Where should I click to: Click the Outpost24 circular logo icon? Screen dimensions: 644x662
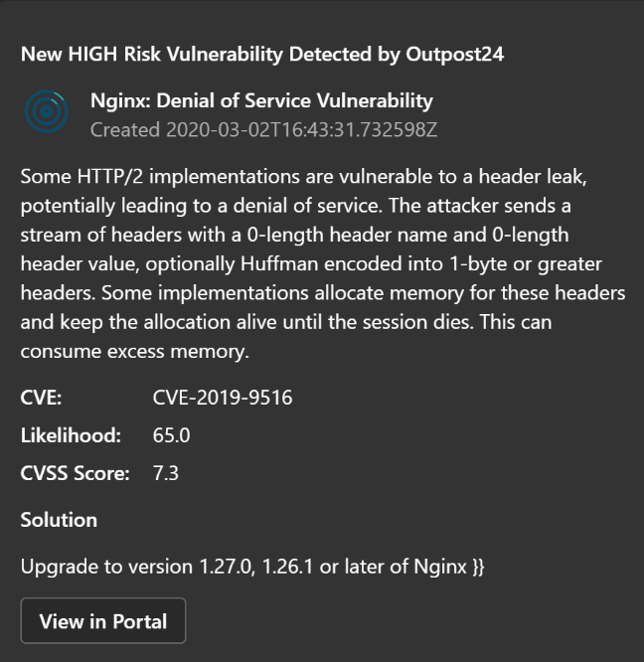click(47, 114)
